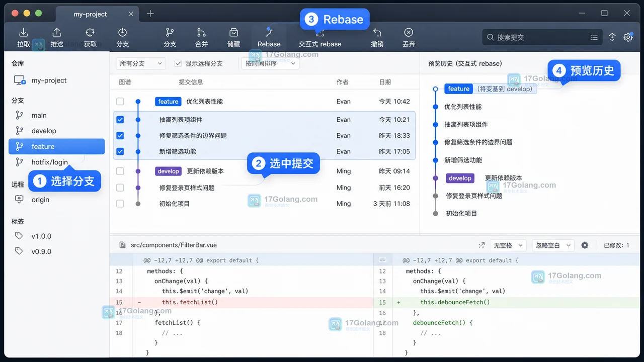
Task: Click the collapse icon between diff panes
Action: coord(382,260)
